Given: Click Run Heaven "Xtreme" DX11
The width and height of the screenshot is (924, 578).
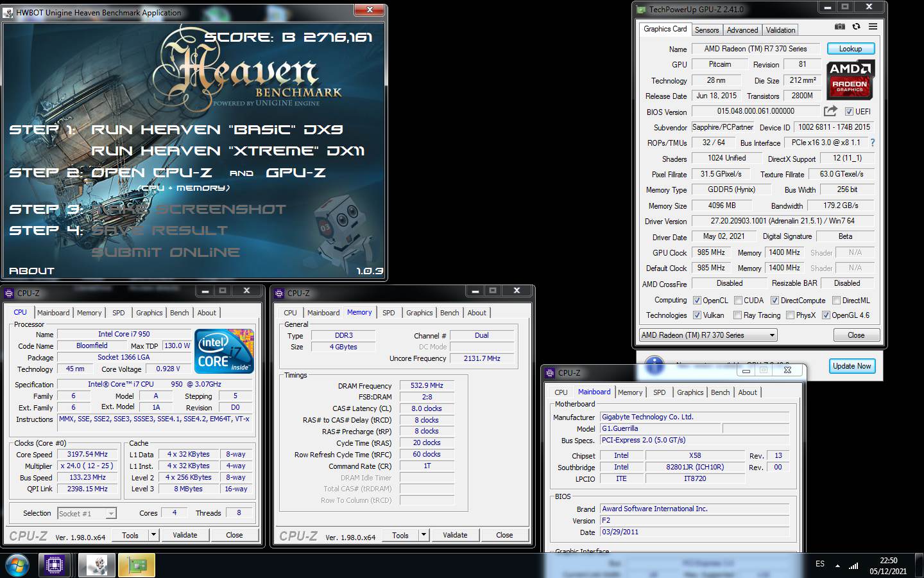Looking at the screenshot, I should (x=227, y=150).
